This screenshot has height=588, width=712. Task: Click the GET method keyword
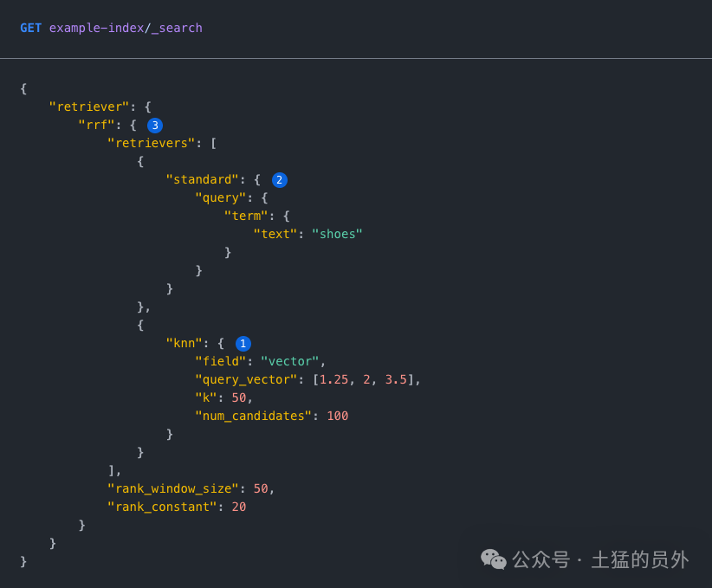pos(30,29)
